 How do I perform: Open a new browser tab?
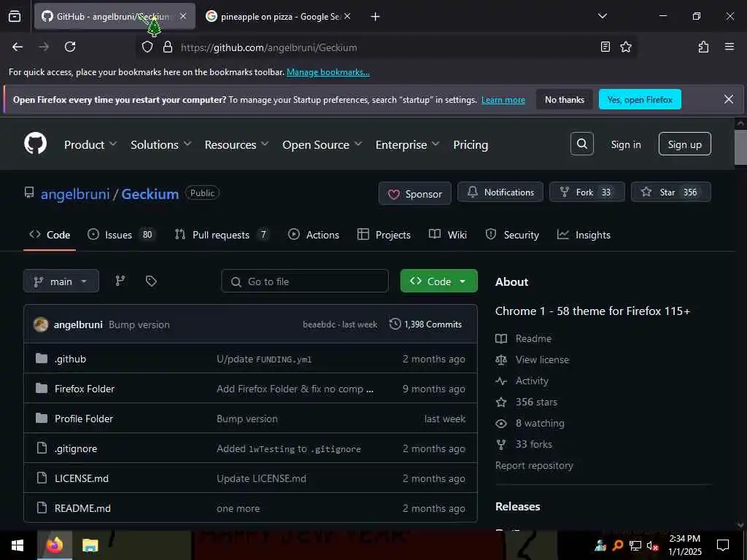coord(375,17)
